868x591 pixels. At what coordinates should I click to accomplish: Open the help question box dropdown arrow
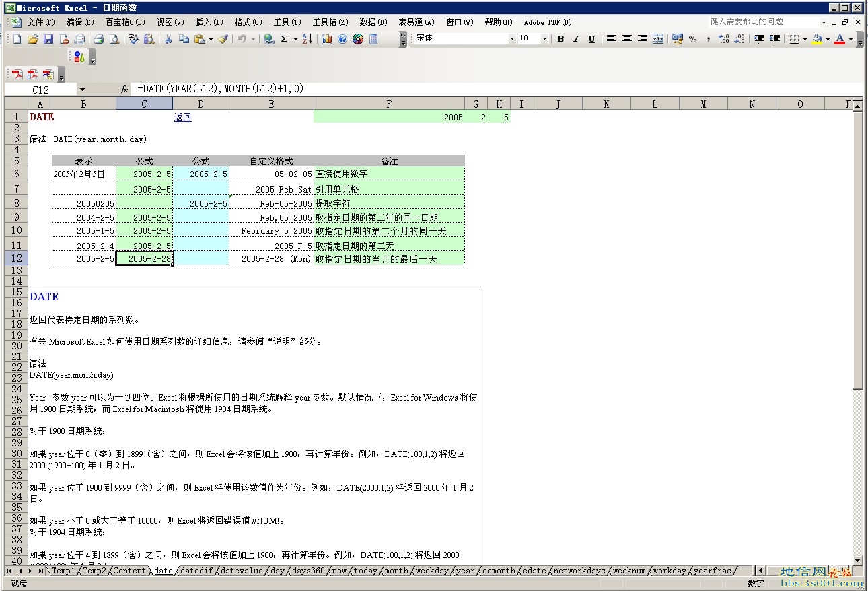pyautogui.click(x=824, y=22)
